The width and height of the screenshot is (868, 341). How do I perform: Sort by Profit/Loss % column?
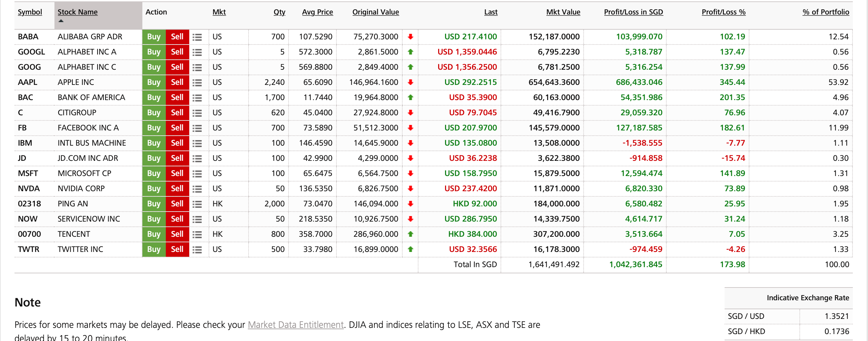(724, 12)
